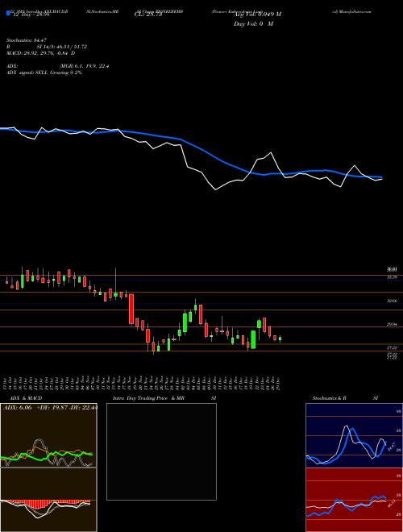Click the 35.39 price axis label
The width and height of the screenshot is (403, 532).
393,277
